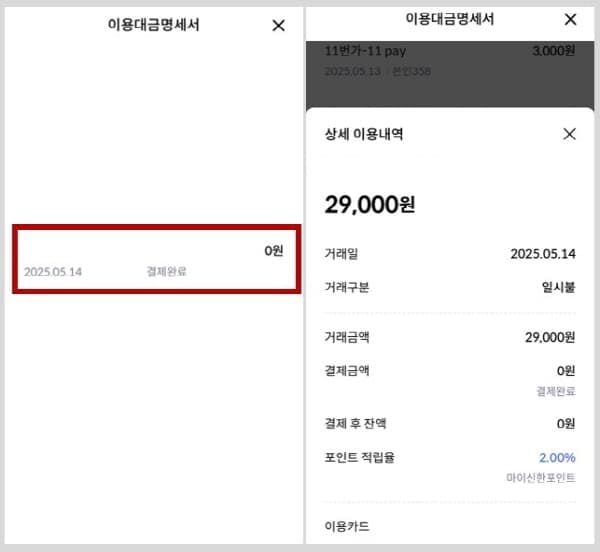
Task: Tap the 거래구분 label
Action: click(347, 287)
